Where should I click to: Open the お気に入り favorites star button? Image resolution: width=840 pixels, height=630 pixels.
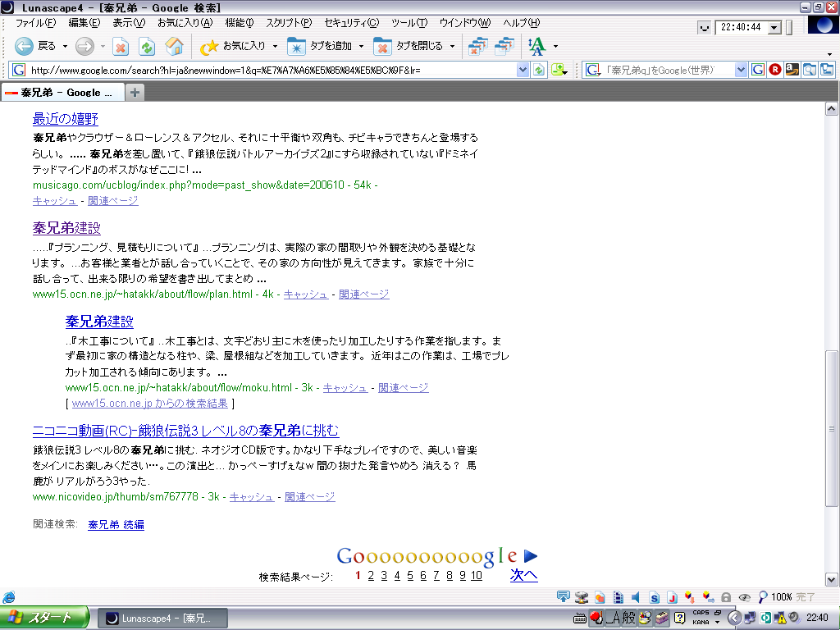[232, 47]
